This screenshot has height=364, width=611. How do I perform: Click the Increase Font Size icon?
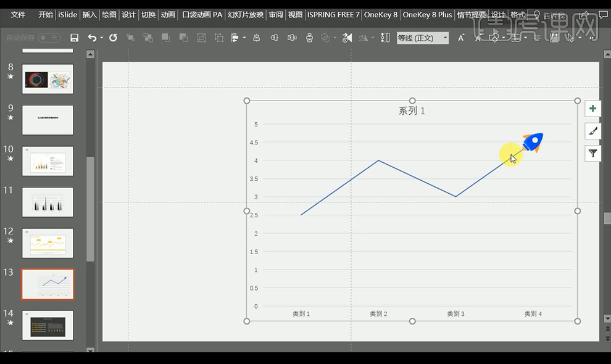[461, 38]
